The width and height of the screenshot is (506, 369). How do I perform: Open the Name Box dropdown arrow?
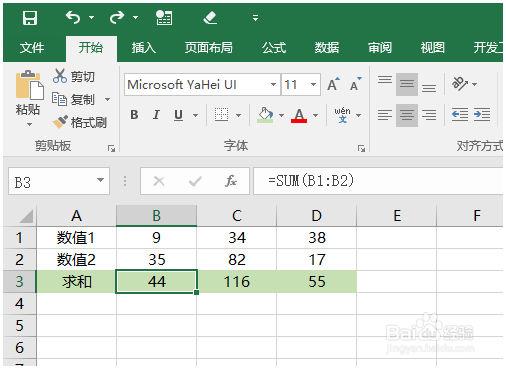[x=100, y=180]
